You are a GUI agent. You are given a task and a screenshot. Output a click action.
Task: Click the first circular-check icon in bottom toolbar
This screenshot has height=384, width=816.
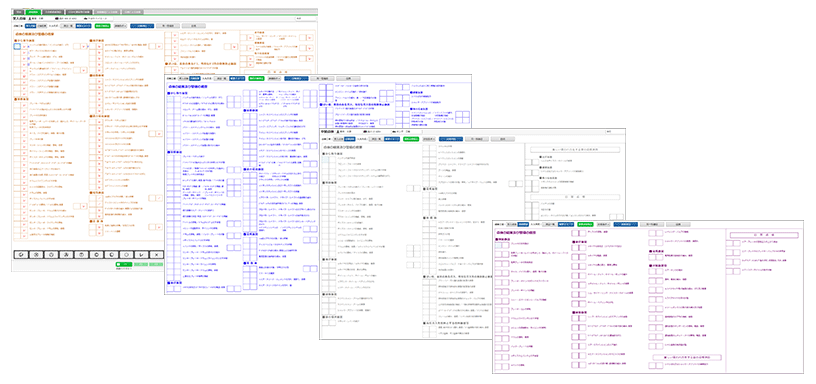(x=21, y=254)
